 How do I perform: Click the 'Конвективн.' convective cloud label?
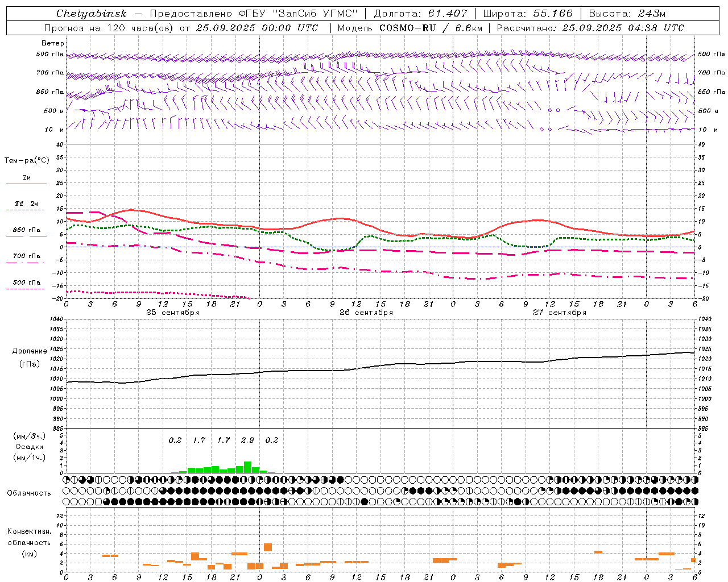coord(30,531)
